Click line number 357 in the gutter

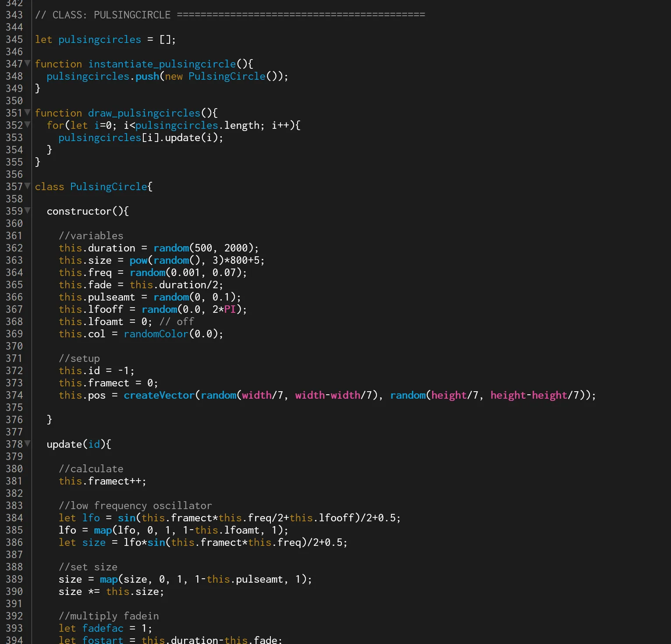tap(14, 186)
